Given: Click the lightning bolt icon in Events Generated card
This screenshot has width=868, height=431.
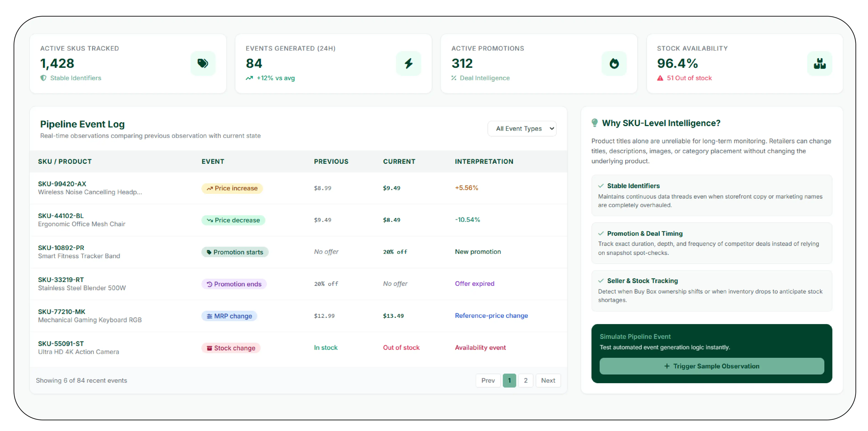Looking at the screenshot, I should pos(408,63).
